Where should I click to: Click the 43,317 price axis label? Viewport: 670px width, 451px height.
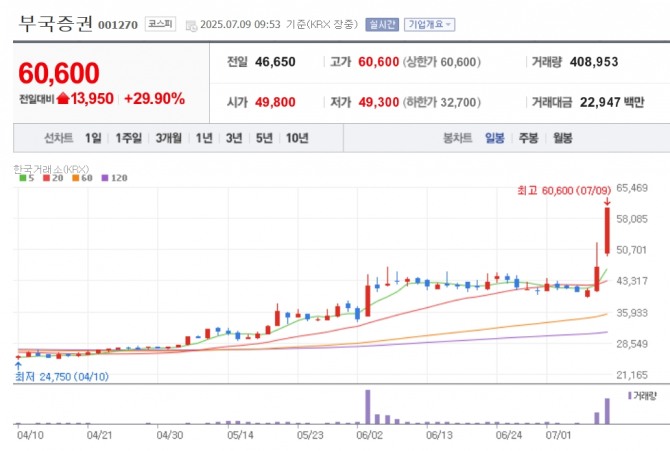[x=632, y=281]
